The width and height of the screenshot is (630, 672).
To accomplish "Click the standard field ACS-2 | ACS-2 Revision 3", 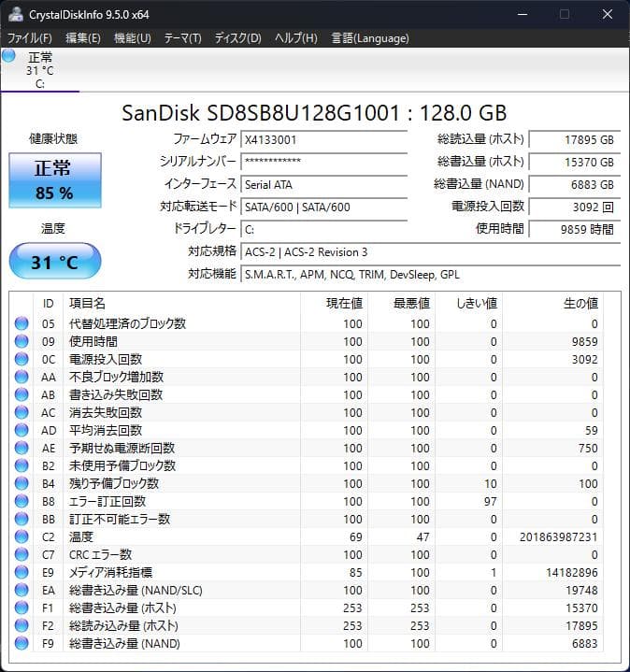I will 431,252.
